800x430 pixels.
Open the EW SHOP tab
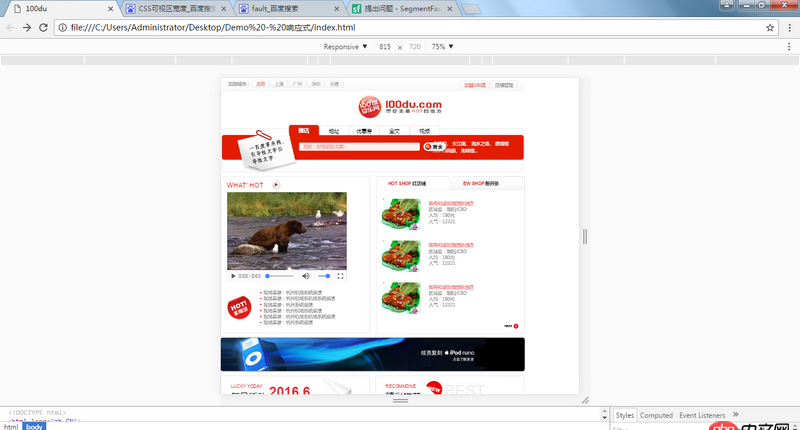(487, 183)
